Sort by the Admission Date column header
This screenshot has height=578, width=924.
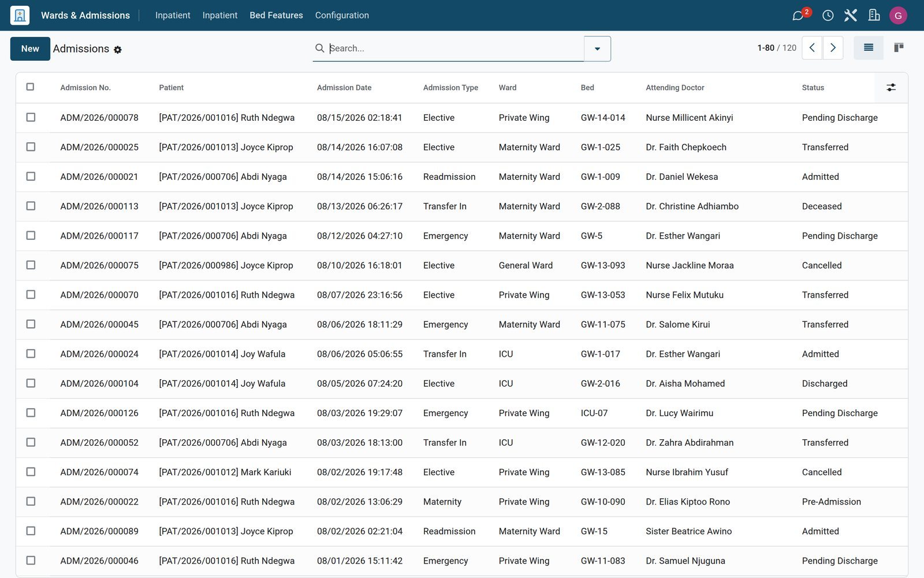[x=344, y=88]
